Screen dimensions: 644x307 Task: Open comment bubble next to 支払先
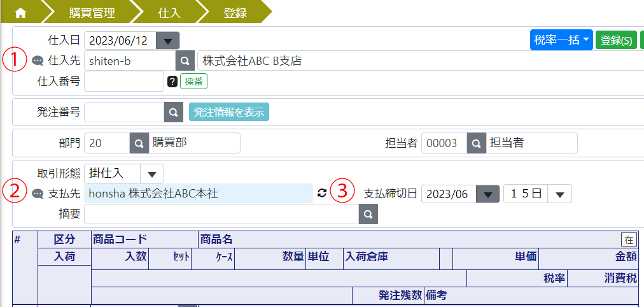point(38,194)
